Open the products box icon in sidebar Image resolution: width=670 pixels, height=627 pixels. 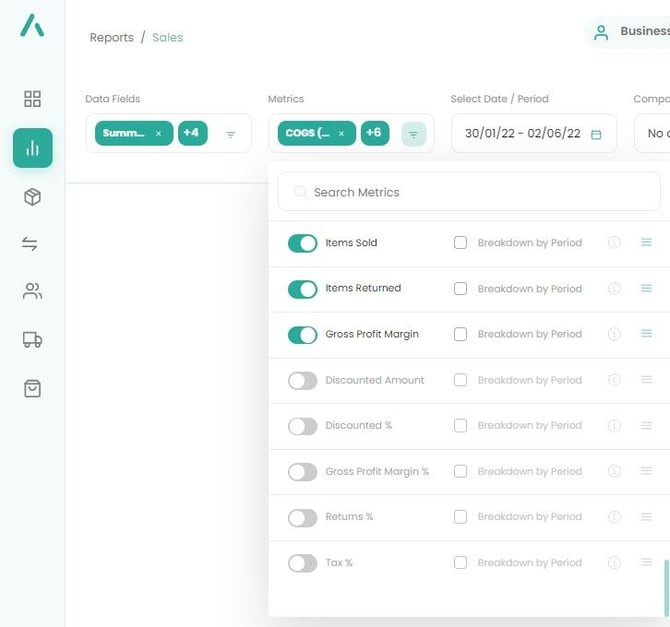point(32,197)
